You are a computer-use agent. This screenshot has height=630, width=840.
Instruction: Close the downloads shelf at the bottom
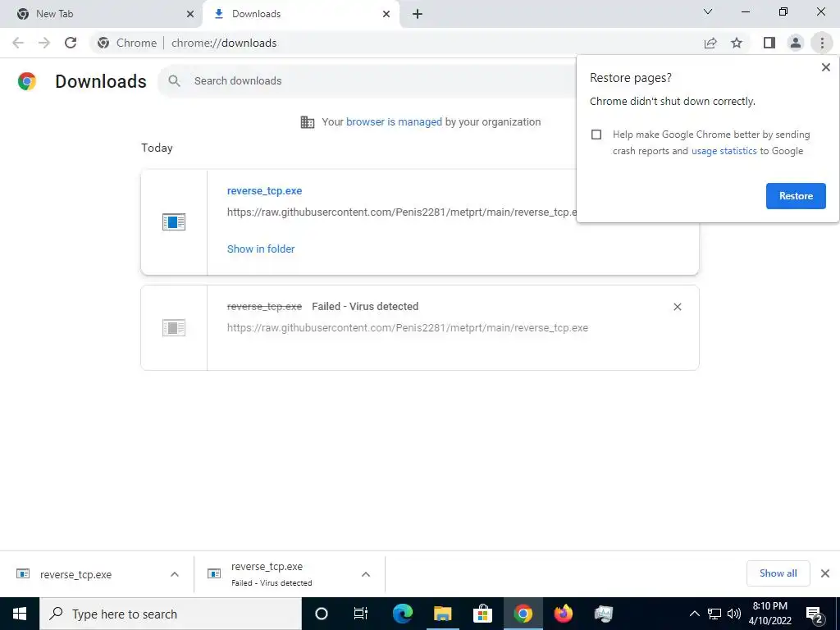click(x=825, y=573)
